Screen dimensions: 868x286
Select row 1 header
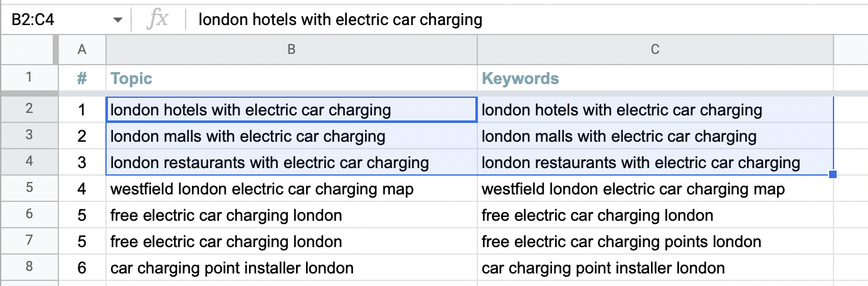pyautogui.click(x=29, y=78)
